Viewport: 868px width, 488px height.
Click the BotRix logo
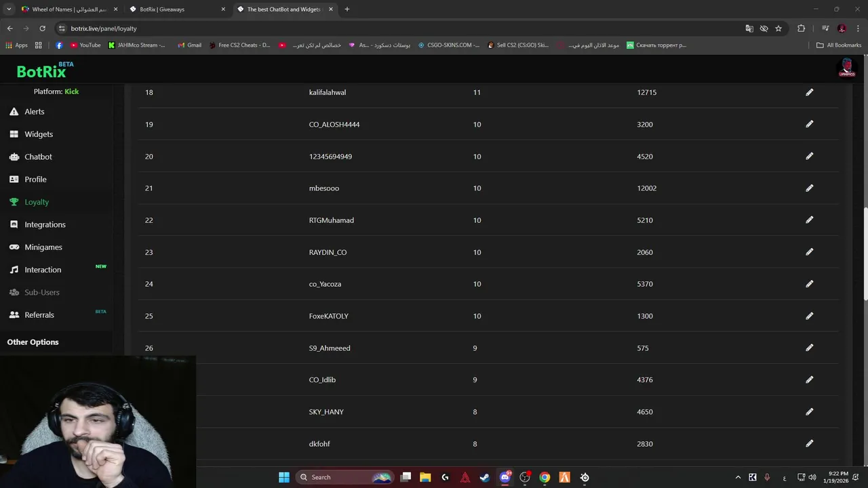[45, 70]
